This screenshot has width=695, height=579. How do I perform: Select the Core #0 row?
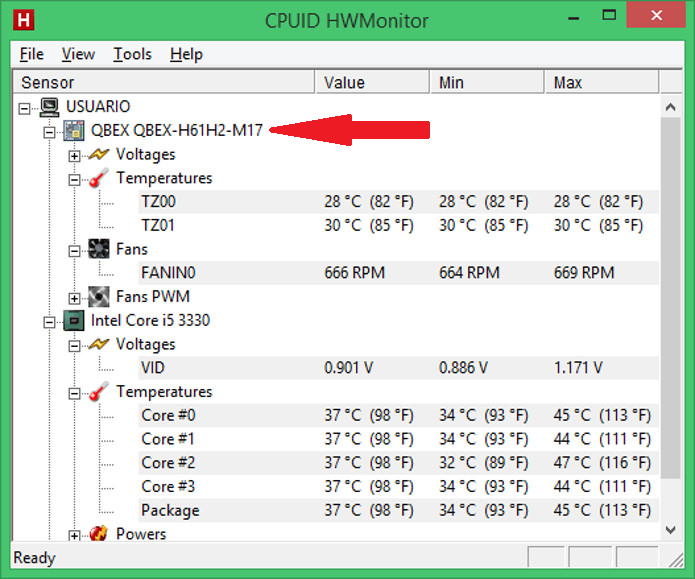[x=398, y=415]
